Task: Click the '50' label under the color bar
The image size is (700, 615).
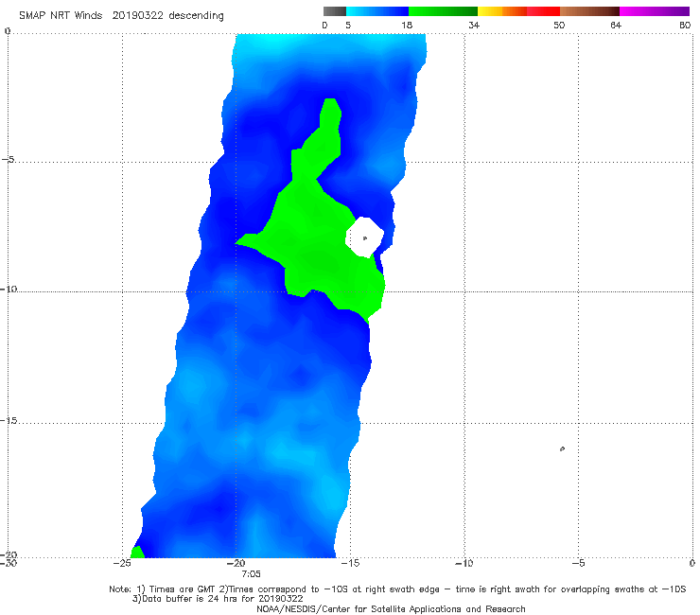Action: [x=559, y=26]
